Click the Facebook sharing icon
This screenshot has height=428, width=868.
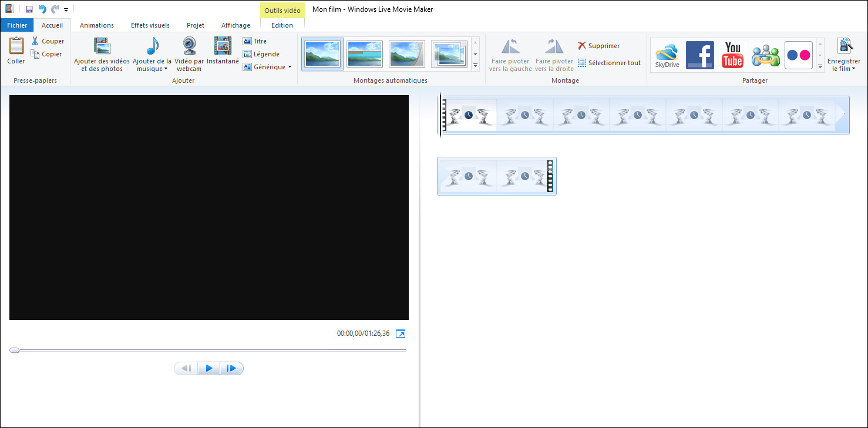pyautogui.click(x=699, y=55)
